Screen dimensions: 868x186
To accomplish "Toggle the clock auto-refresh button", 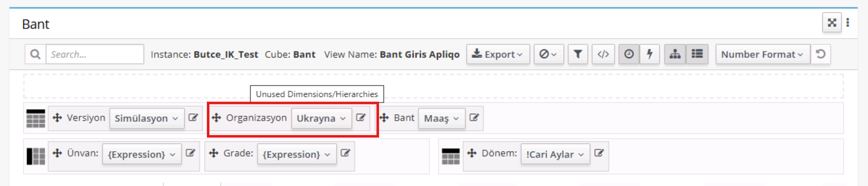I will [629, 54].
